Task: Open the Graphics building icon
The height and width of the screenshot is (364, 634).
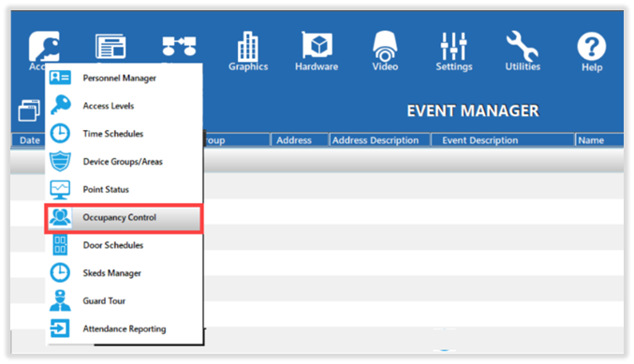Action: tap(248, 46)
